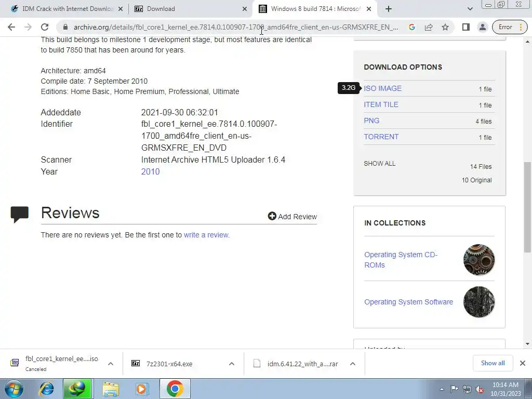Click the padlock site info icon

pyautogui.click(x=65, y=27)
